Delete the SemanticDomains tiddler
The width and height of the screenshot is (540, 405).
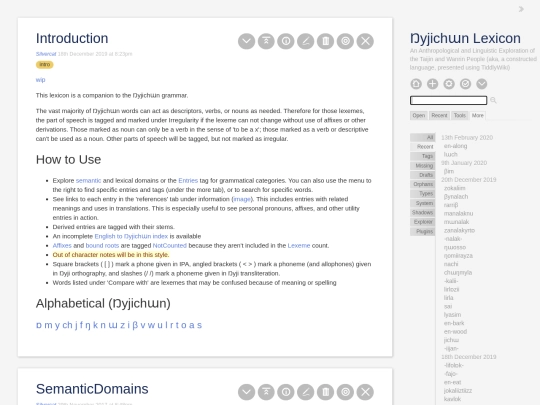click(325, 392)
